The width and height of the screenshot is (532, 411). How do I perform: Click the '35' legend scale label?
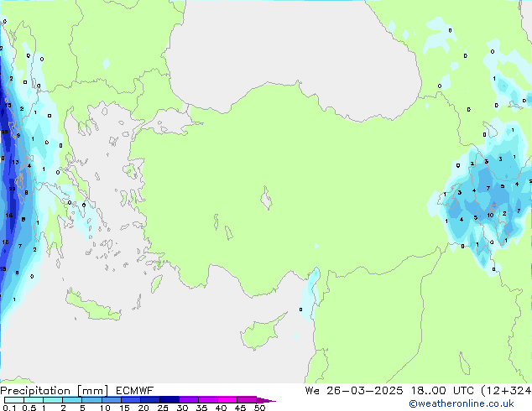coord(201,408)
